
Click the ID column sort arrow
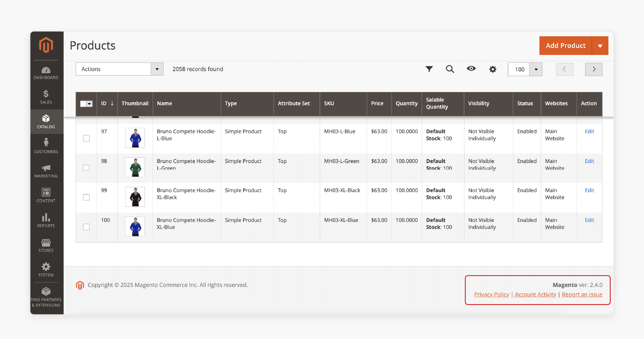112,103
